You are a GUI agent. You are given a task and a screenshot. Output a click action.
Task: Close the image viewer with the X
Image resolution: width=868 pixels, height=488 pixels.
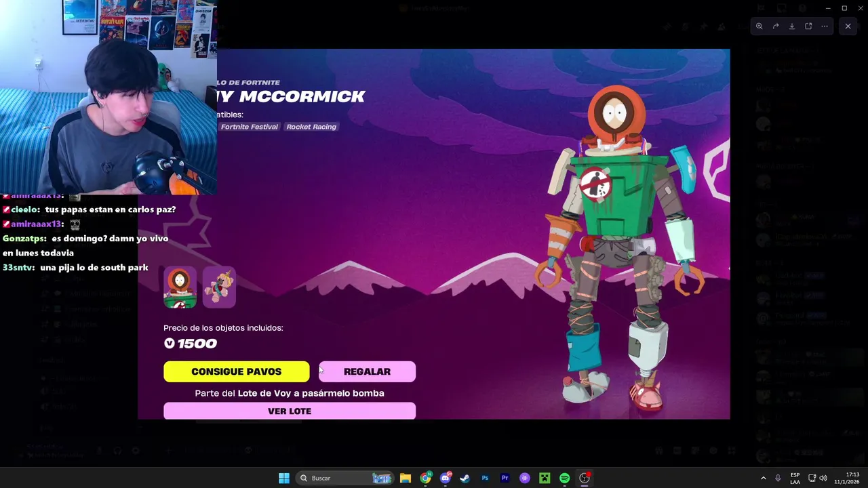[x=848, y=26]
